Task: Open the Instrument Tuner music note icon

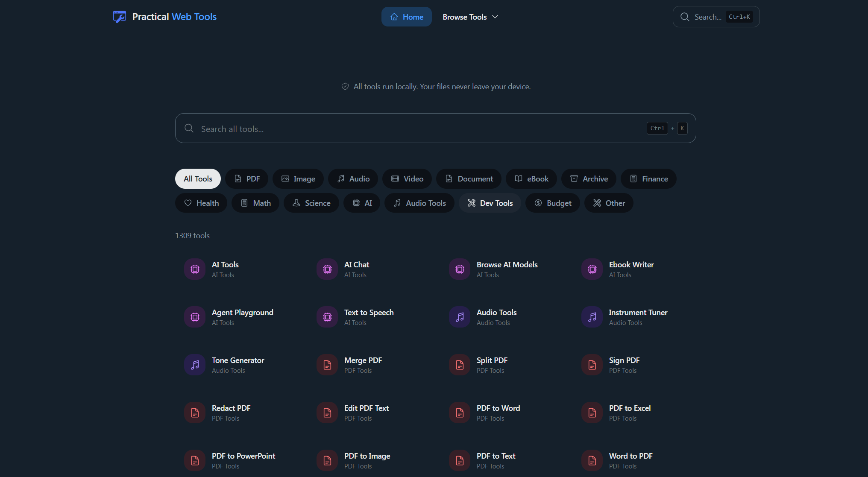Action: coord(592,317)
